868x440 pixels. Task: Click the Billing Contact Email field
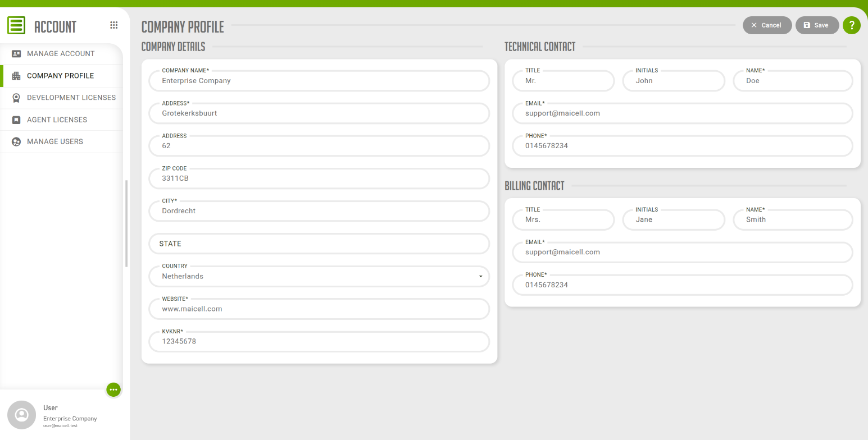coord(683,252)
